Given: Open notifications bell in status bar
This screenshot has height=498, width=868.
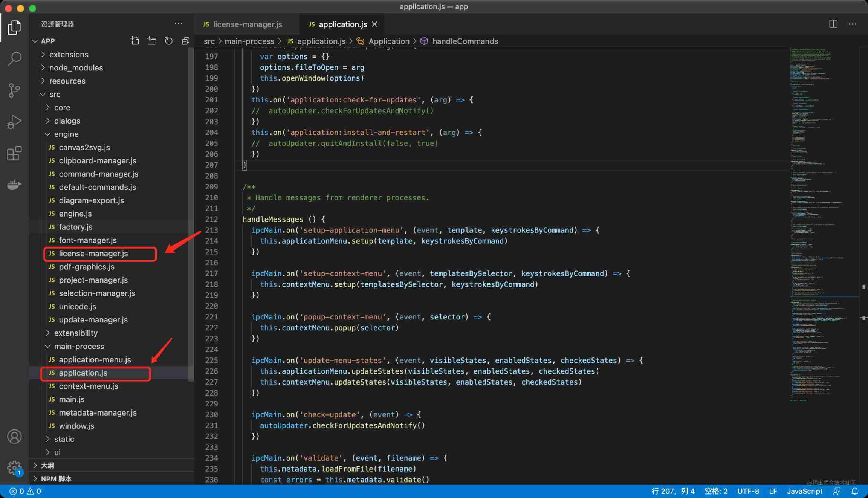Looking at the screenshot, I should (x=855, y=491).
